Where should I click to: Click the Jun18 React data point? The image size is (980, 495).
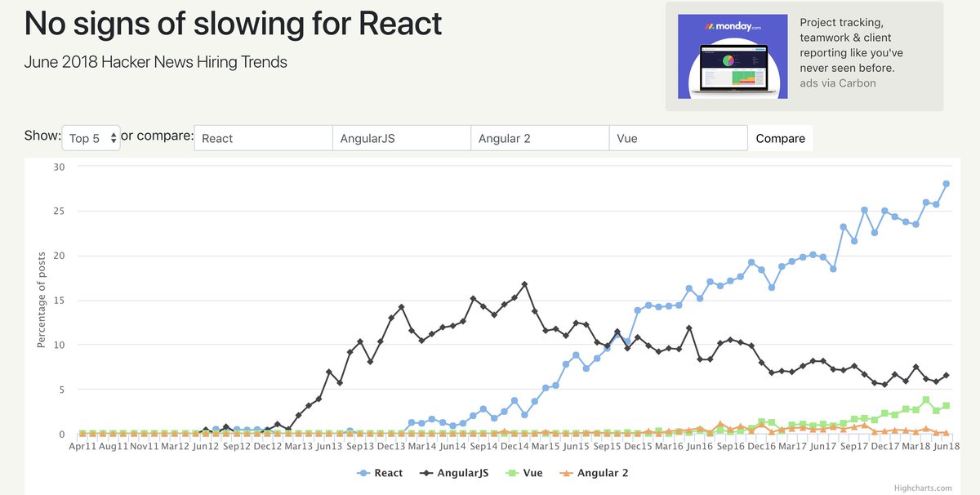click(946, 184)
